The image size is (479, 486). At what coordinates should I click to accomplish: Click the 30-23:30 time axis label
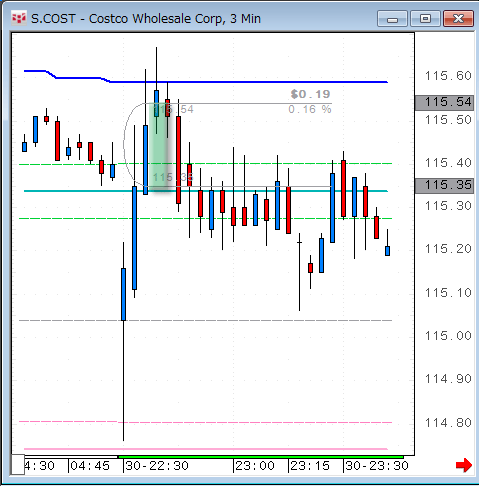click(377, 466)
